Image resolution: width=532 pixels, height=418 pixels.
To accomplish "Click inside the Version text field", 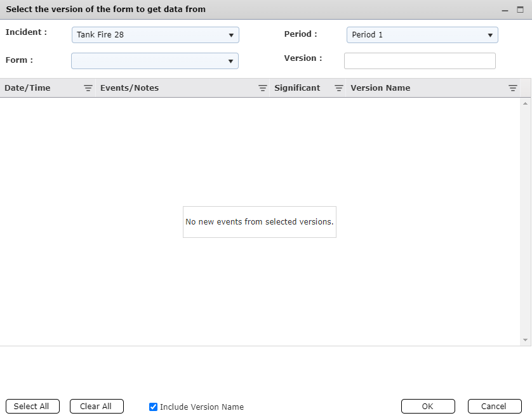I will (x=419, y=60).
